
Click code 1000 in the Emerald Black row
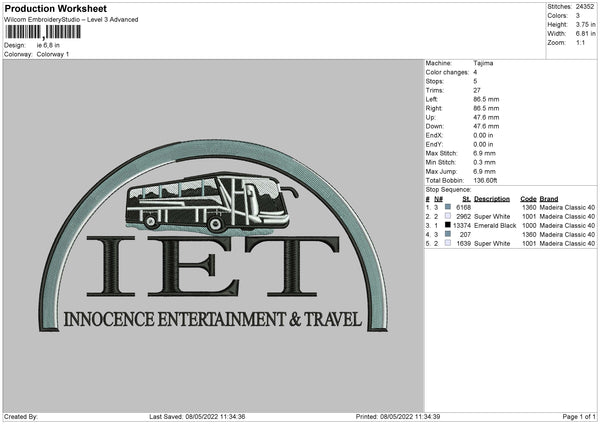[x=529, y=225]
